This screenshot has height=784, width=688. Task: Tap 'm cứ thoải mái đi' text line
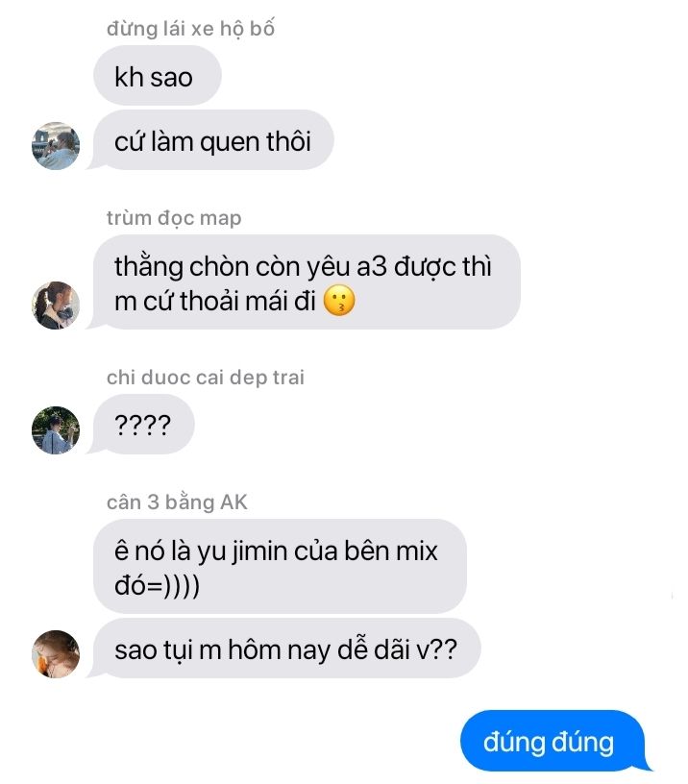pos(215,302)
